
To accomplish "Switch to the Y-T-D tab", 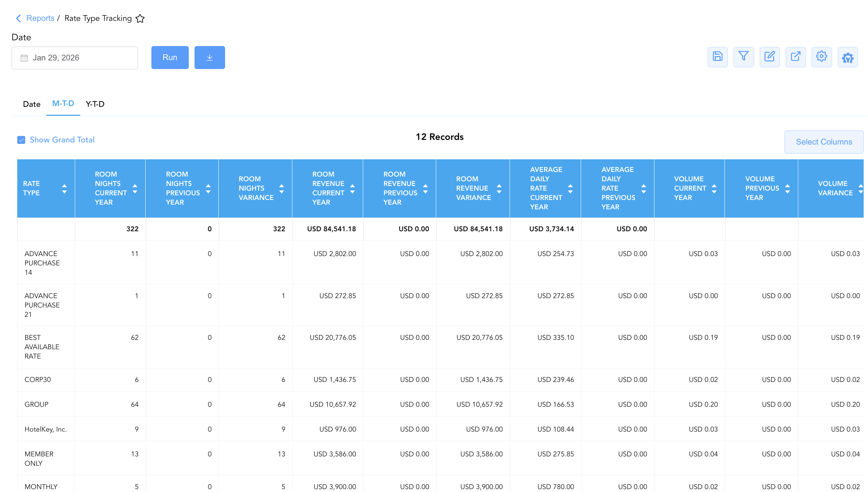I will (95, 104).
